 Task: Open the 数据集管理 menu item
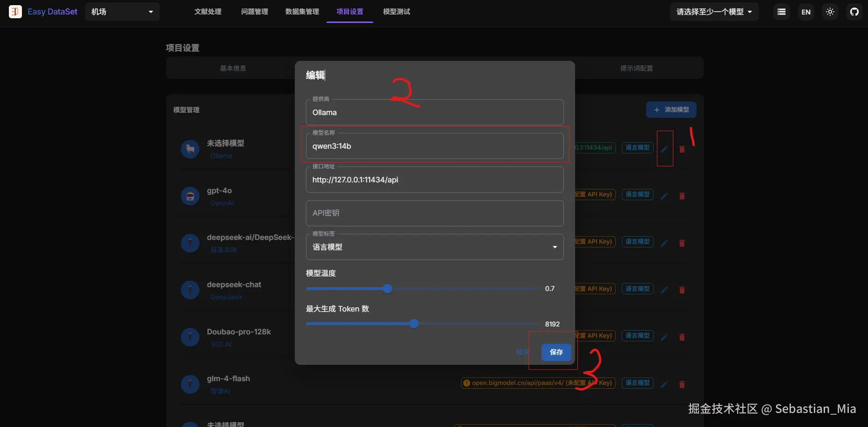pyautogui.click(x=302, y=12)
